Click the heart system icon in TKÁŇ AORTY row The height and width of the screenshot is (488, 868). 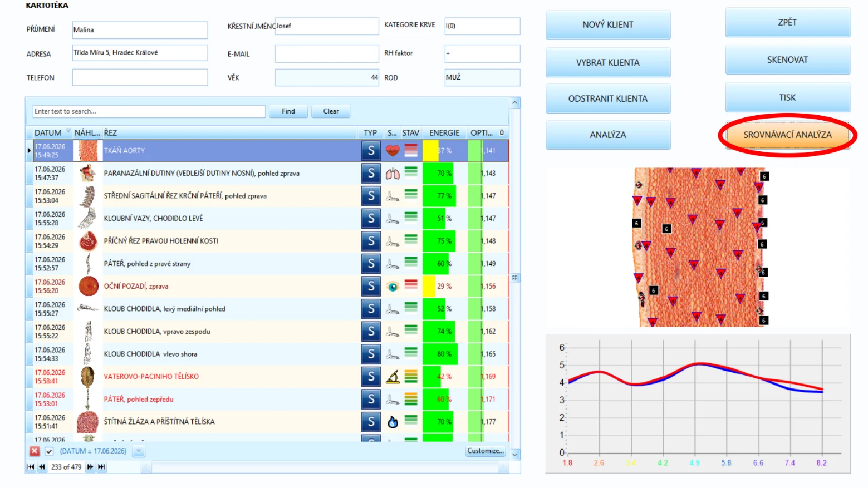pyautogui.click(x=393, y=150)
